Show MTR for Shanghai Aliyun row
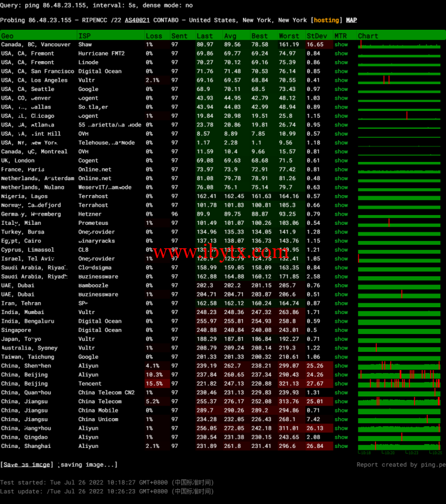446x504 pixels. [x=341, y=446]
